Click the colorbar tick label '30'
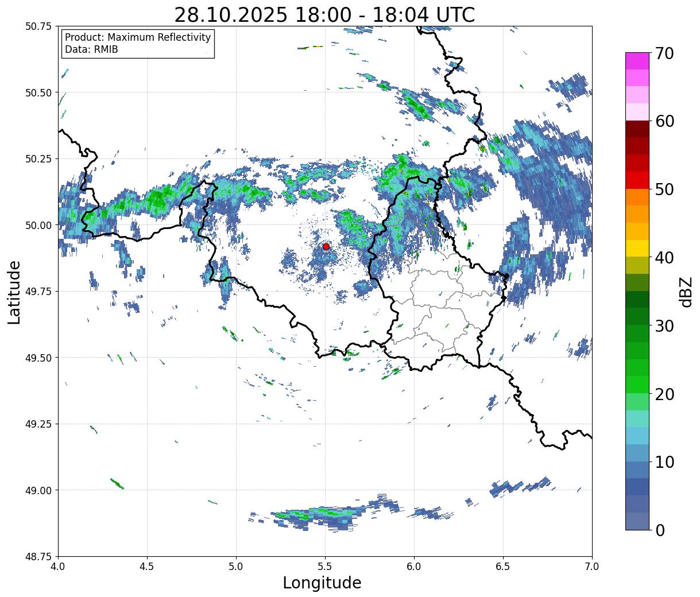 coord(664,326)
